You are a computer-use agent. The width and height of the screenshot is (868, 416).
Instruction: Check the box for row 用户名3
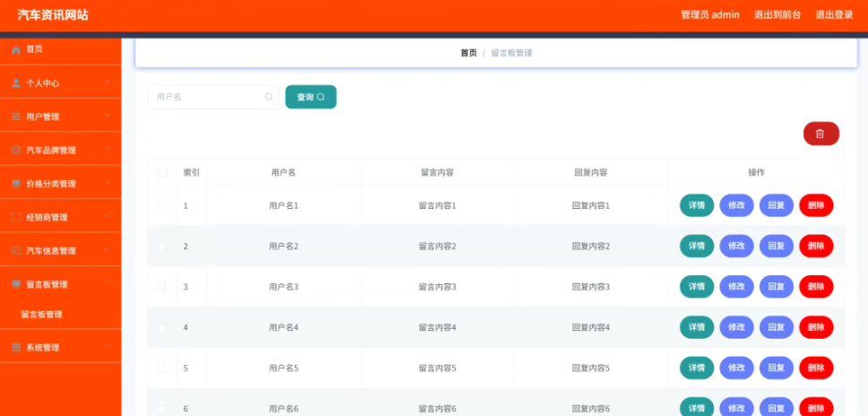[161, 287]
